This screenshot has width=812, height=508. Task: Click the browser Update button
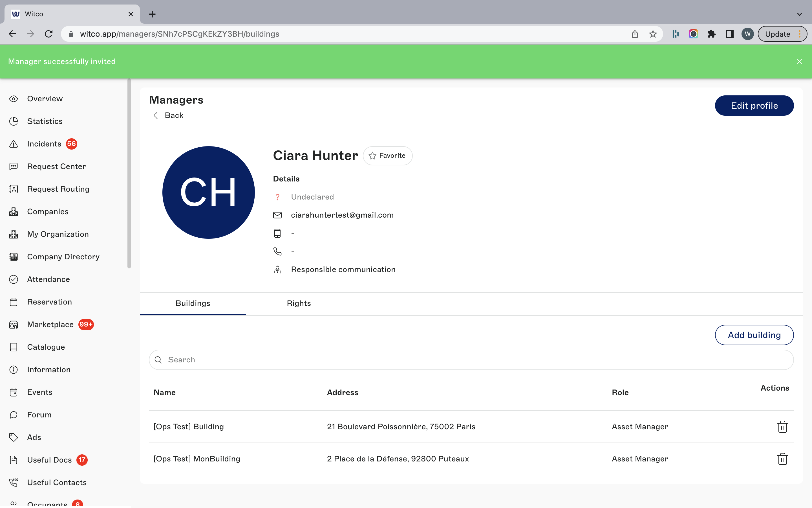point(782,34)
